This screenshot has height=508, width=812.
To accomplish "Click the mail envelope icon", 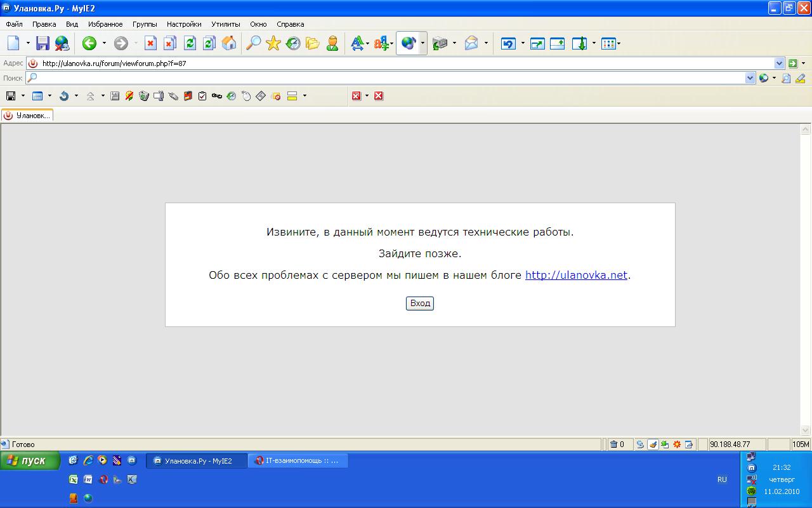I will [x=471, y=43].
